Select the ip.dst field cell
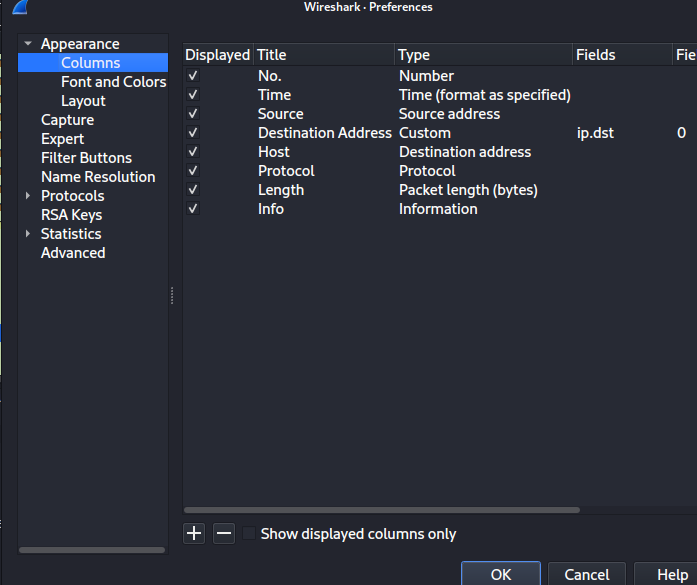Image resolution: width=697 pixels, height=585 pixels. pos(595,133)
